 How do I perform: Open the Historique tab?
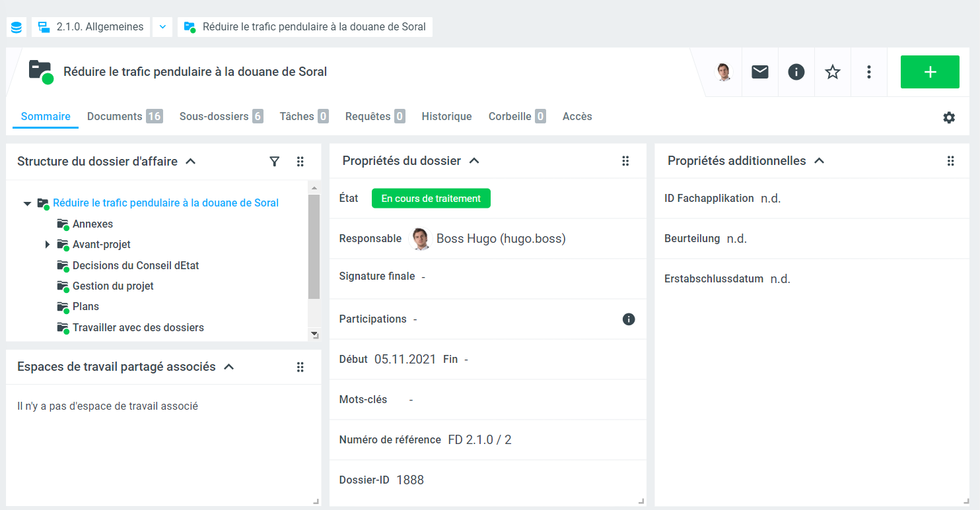click(x=446, y=117)
